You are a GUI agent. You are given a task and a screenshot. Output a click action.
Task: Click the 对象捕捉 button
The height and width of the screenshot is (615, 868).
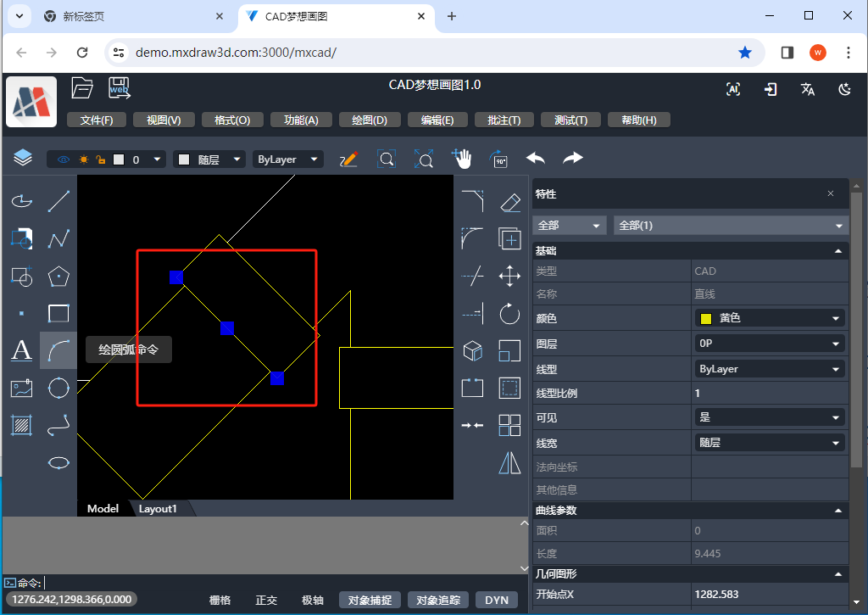[370, 600]
